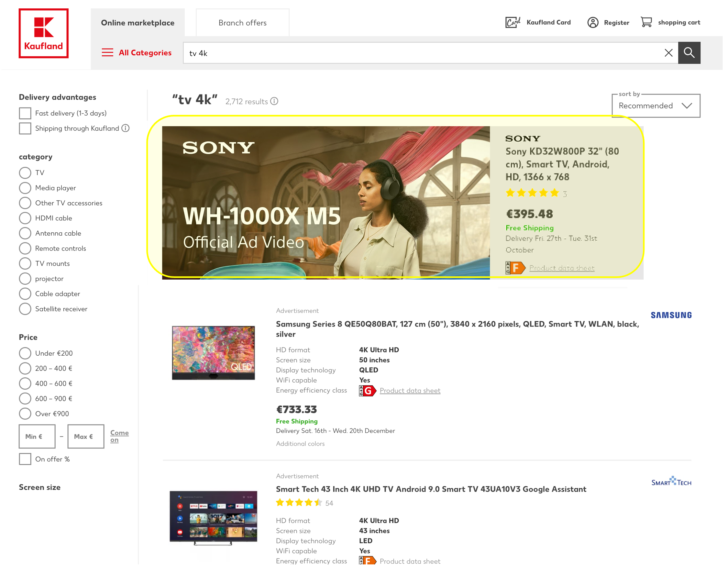Click the Samsung QLED TV thumbnail
The image size is (728, 565).
(214, 353)
